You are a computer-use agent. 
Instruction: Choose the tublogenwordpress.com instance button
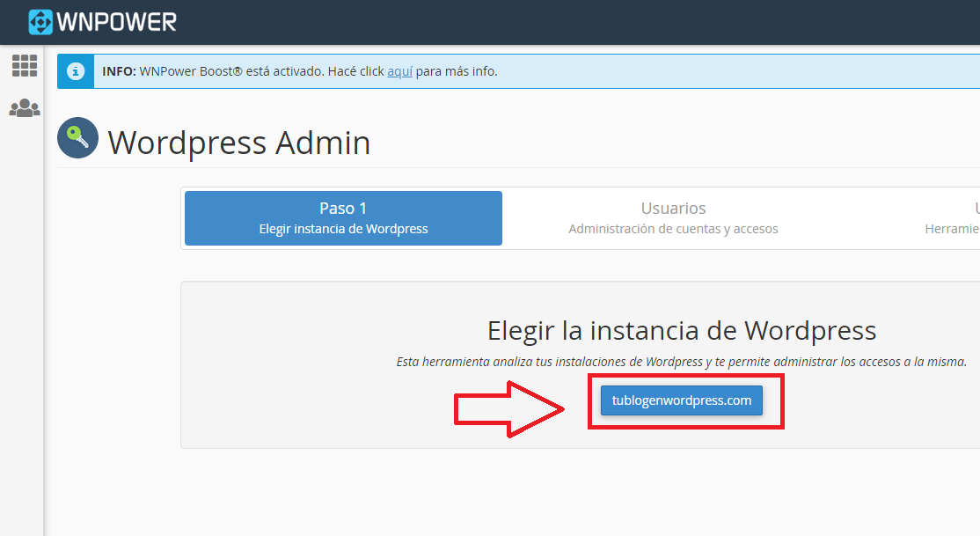[681, 400]
